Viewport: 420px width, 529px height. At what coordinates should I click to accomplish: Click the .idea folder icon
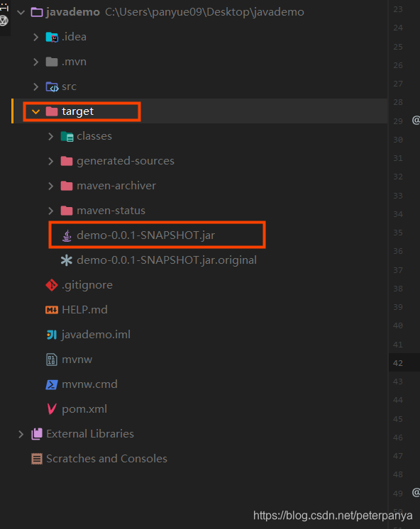point(52,37)
